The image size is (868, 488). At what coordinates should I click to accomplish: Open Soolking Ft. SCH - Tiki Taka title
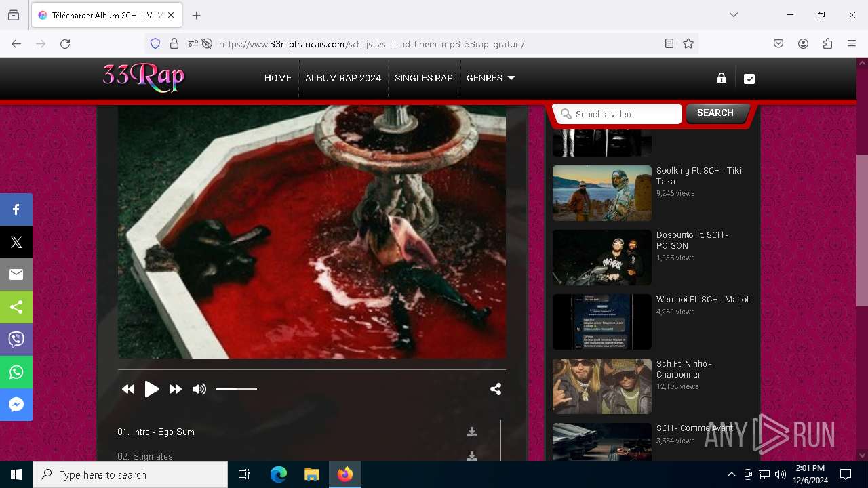click(698, 176)
